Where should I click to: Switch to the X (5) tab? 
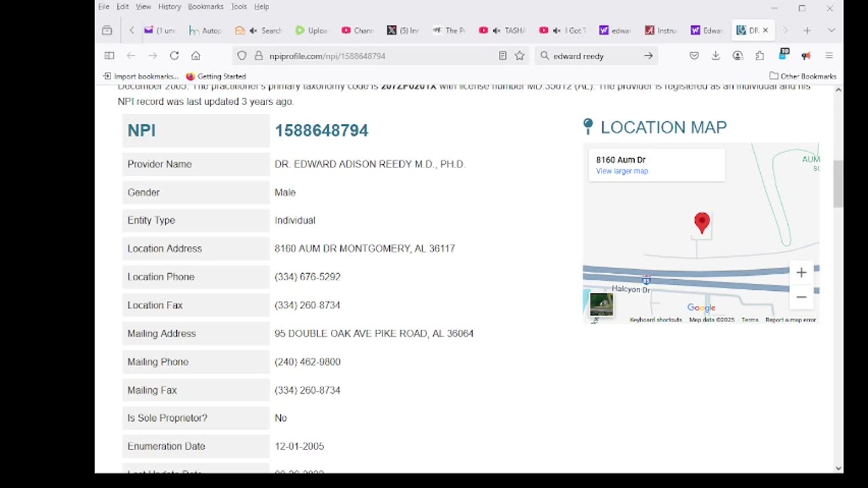[x=403, y=30]
